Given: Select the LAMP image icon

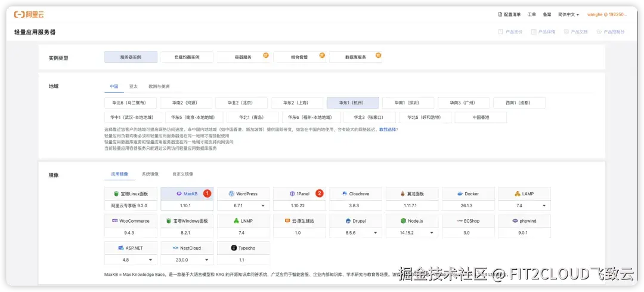Looking at the screenshot, I should 518,193.
